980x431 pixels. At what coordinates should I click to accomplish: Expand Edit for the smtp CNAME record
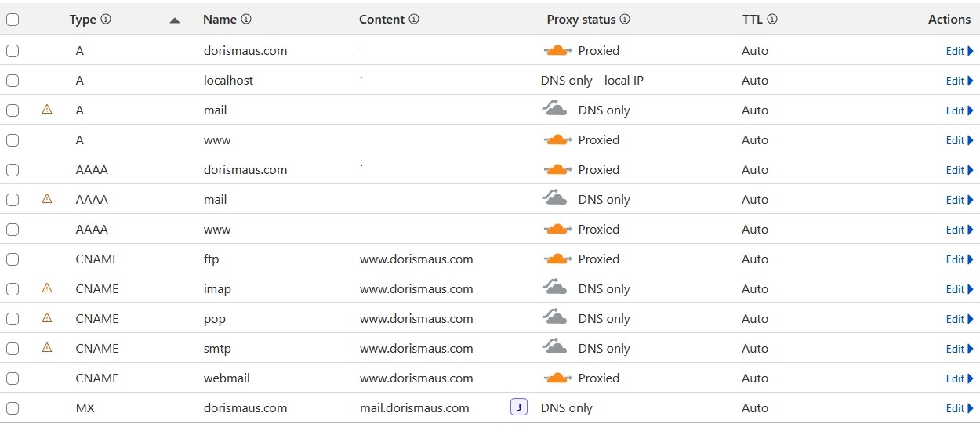point(960,349)
